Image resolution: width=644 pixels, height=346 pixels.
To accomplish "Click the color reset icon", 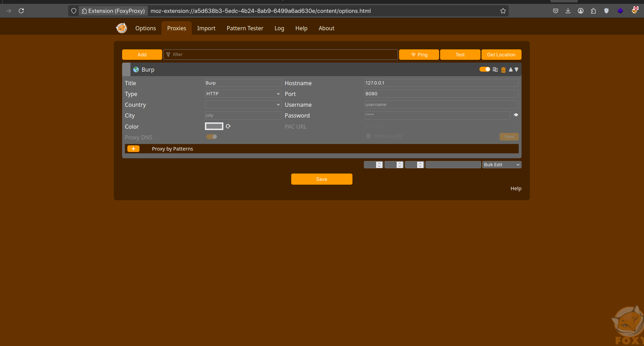I will 228,127.
